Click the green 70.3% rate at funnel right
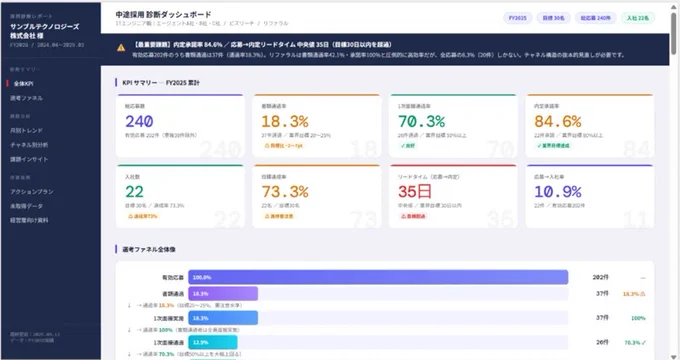 635,343
